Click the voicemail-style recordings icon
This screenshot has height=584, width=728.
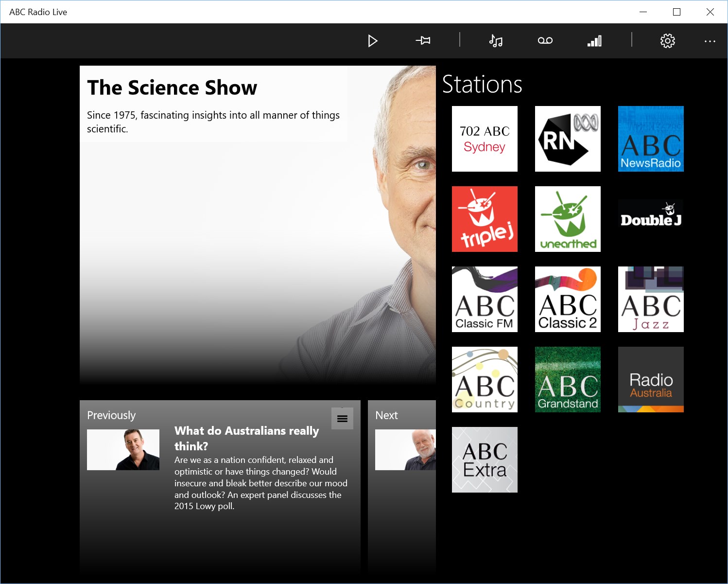pos(545,41)
